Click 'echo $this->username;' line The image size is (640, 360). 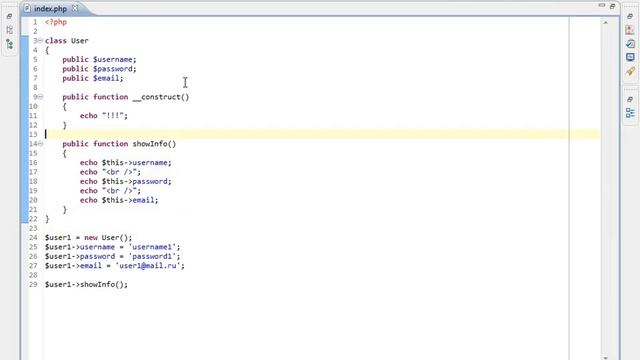(126, 163)
